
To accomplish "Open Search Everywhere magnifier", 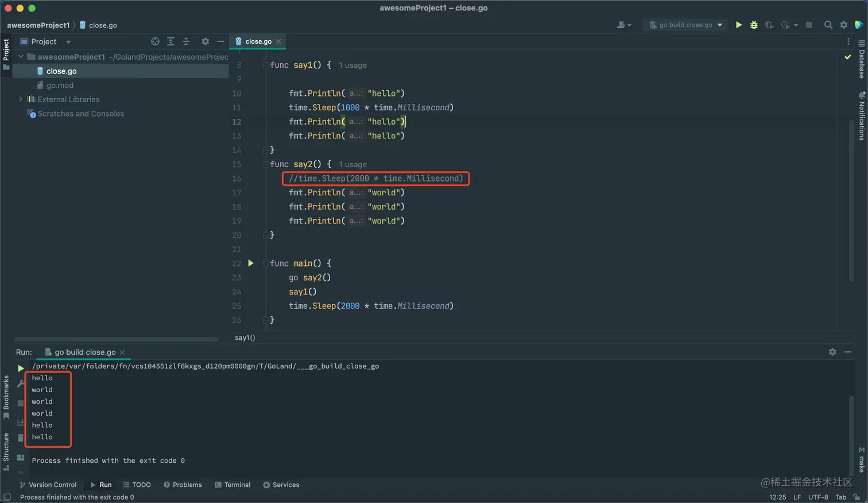I will point(828,25).
